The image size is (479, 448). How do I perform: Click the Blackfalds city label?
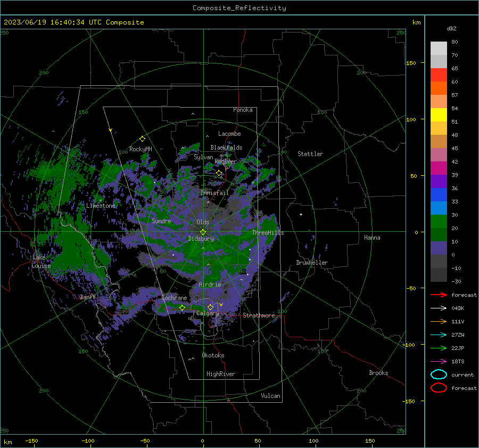(226, 148)
